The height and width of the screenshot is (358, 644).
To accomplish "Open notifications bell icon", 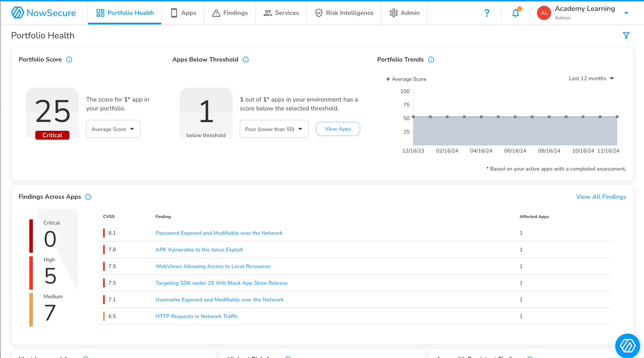I will click(x=516, y=12).
